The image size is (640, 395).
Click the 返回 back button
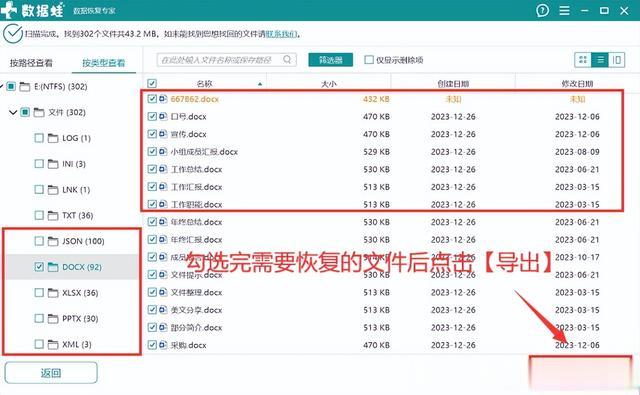coord(51,373)
